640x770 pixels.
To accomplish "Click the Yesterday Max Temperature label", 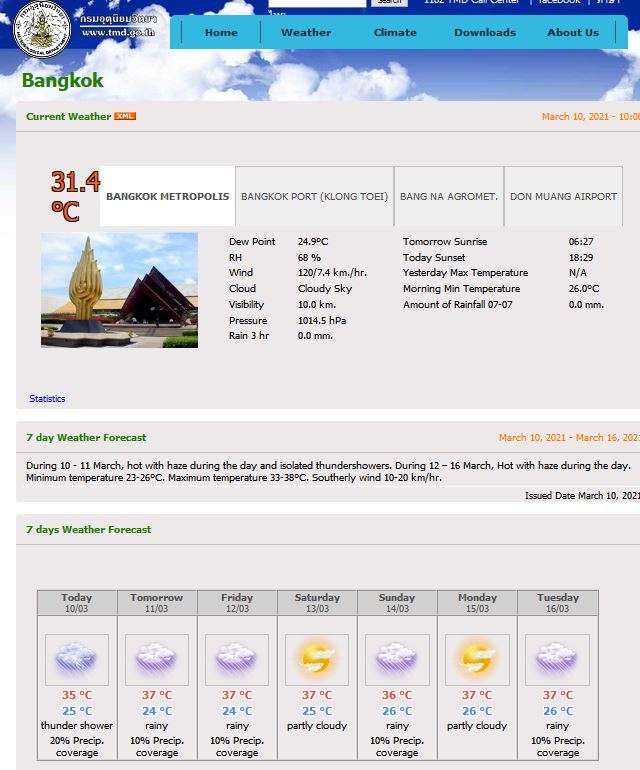I will (466, 273).
